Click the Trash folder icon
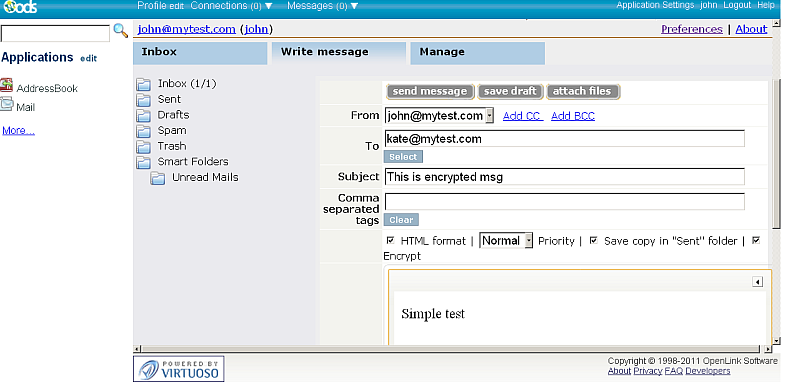 pos(144,147)
